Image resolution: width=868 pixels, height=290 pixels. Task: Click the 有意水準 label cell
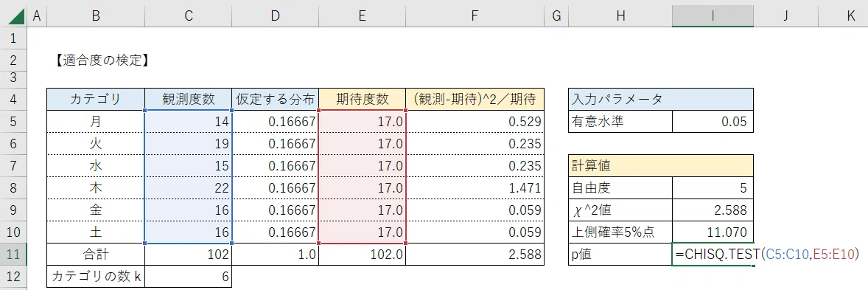(x=620, y=122)
